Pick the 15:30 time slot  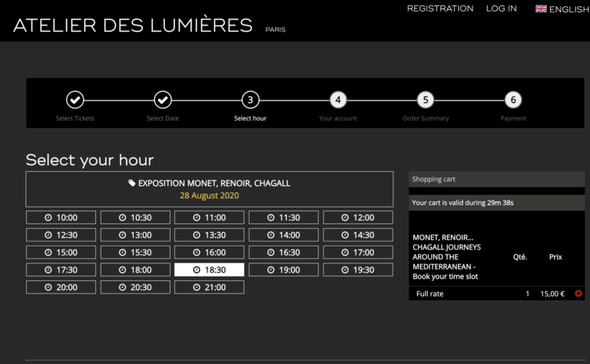click(x=135, y=253)
